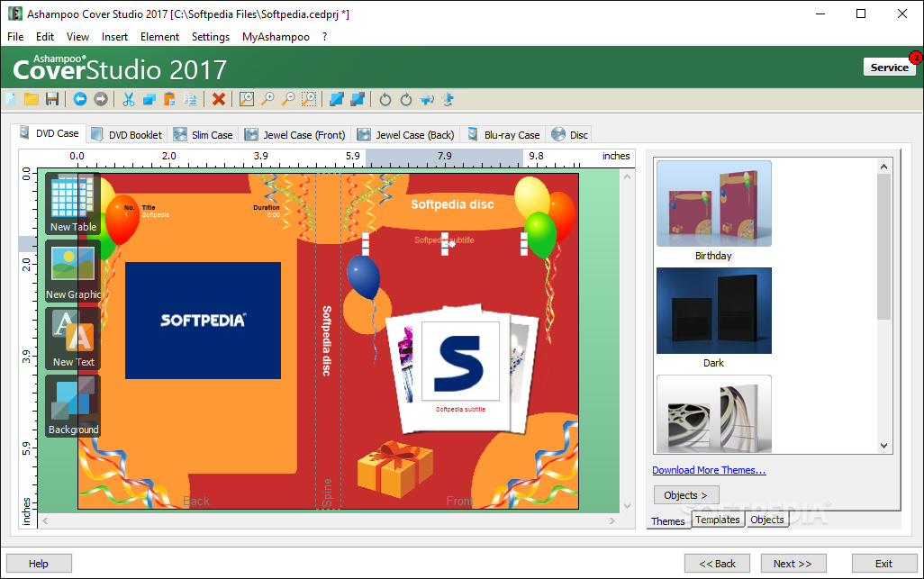Cut selection using the scissors icon
The image size is (924, 579).
pyautogui.click(x=129, y=99)
